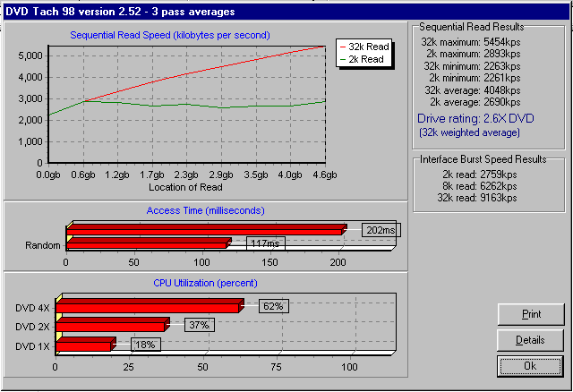
Task: Click the 62% CPU utilization label
Action: 273,306
